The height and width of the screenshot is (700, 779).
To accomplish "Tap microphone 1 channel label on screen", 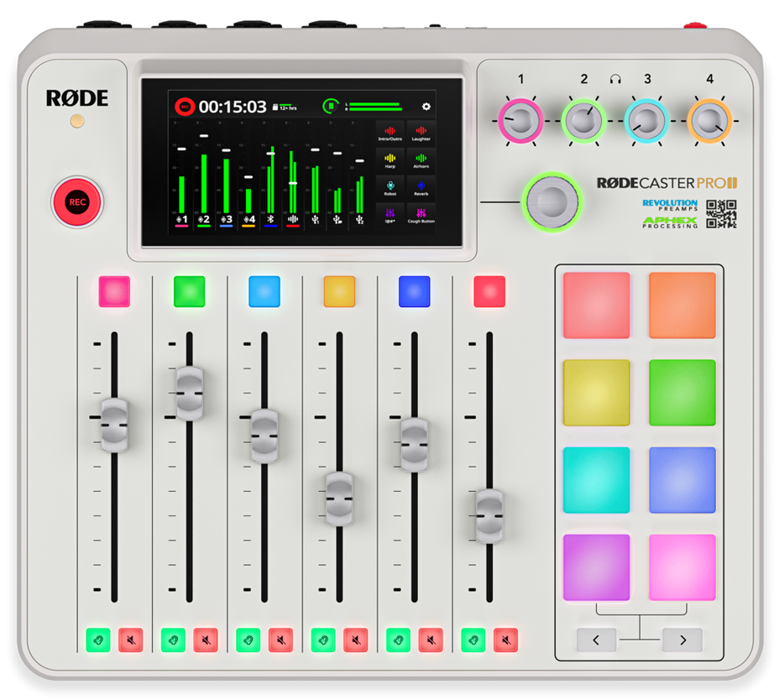I will [x=181, y=220].
